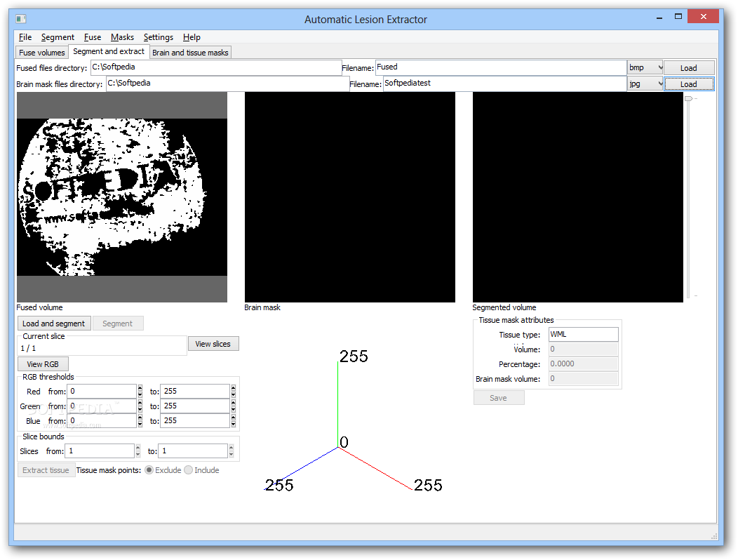
Task: Click the Fused filename input field
Action: tap(501, 67)
